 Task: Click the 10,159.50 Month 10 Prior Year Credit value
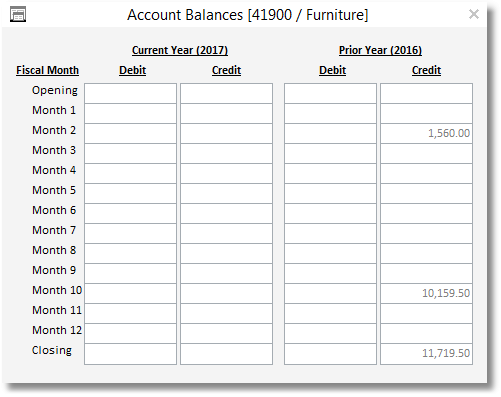(x=446, y=293)
